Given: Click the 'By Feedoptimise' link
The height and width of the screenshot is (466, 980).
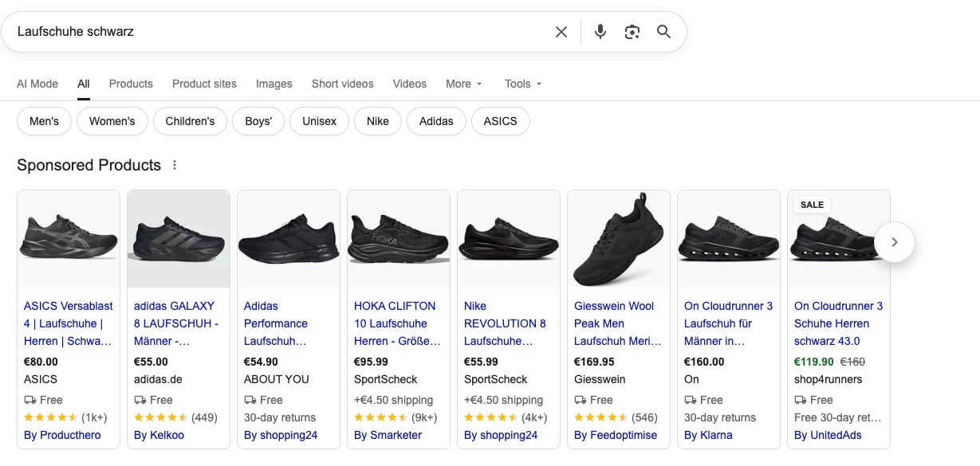Looking at the screenshot, I should pos(614,435).
